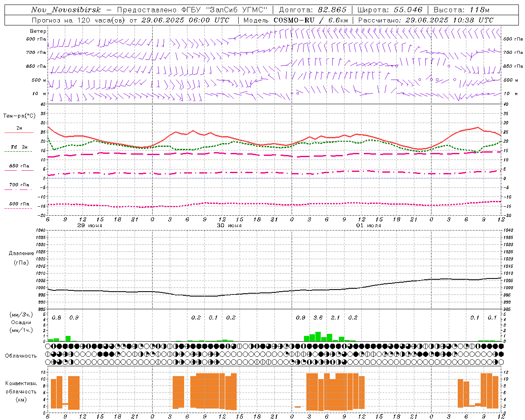
Task: Click the solid red 2м legend line sample
Action: tap(19, 132)
